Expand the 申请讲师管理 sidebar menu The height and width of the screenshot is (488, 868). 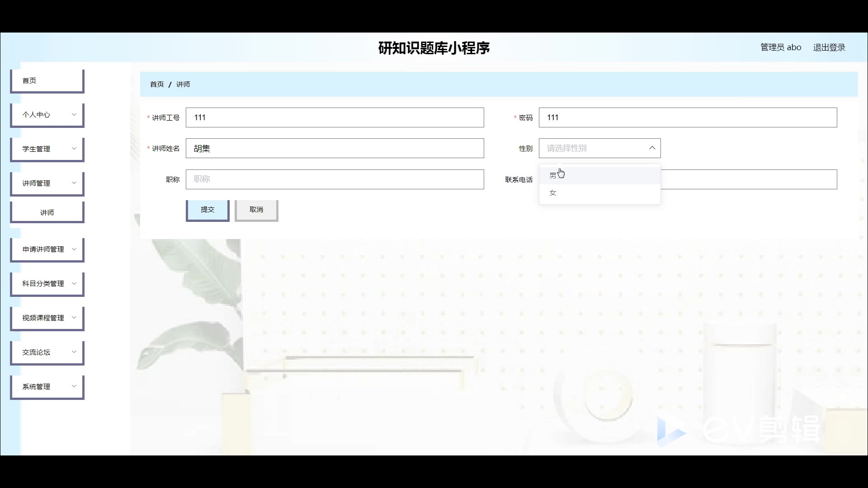(x=47, y=249)
